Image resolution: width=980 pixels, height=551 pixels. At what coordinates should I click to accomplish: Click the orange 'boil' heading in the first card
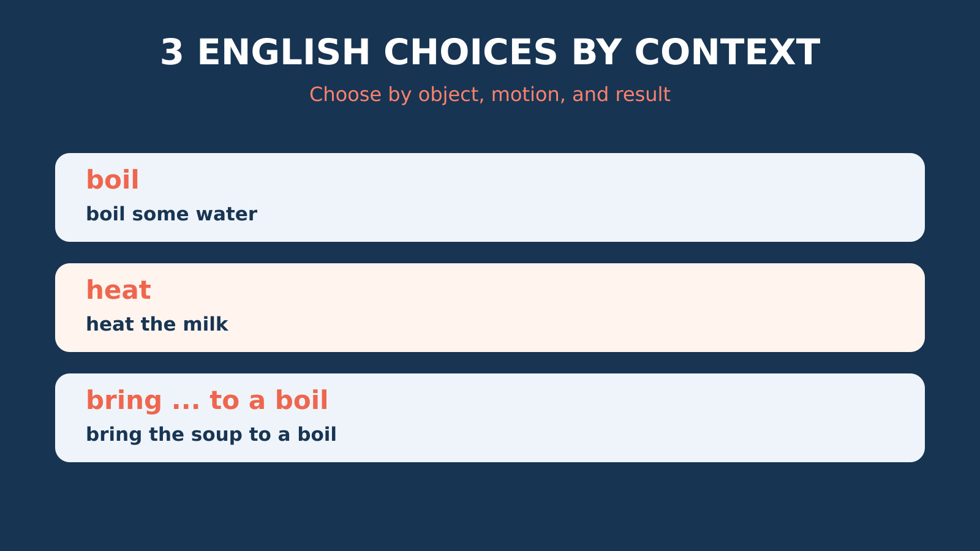113,180
